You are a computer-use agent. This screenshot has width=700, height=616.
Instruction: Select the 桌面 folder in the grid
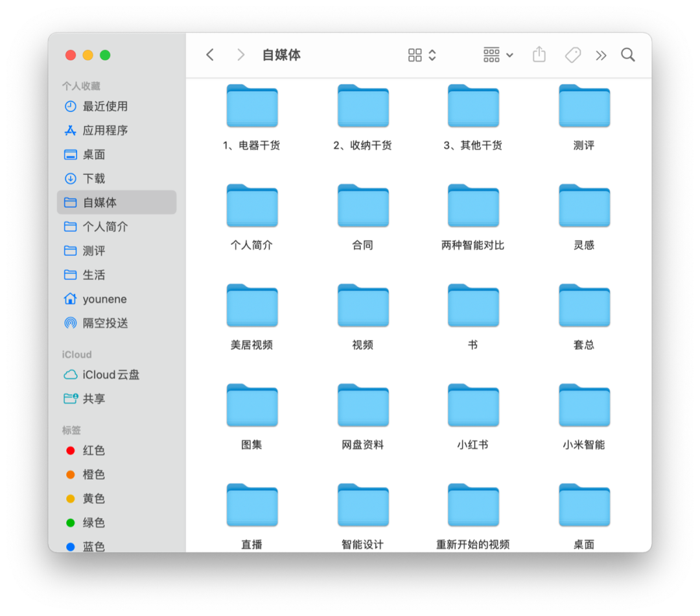coord(585,505)
